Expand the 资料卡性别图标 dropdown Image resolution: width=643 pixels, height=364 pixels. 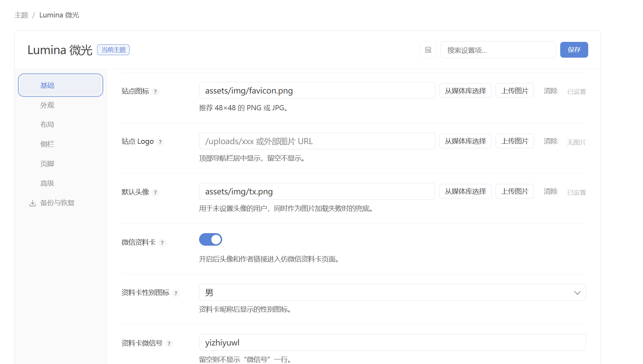pyautogui.click(x=392, y=292)
